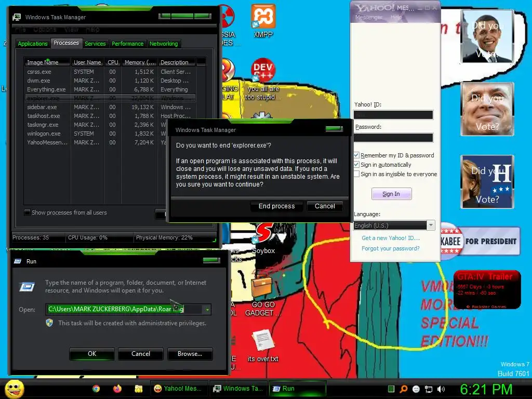532x399 pixels.
Task: Follow 'Forgot your password?' link
Action: (x=391, y=248)
